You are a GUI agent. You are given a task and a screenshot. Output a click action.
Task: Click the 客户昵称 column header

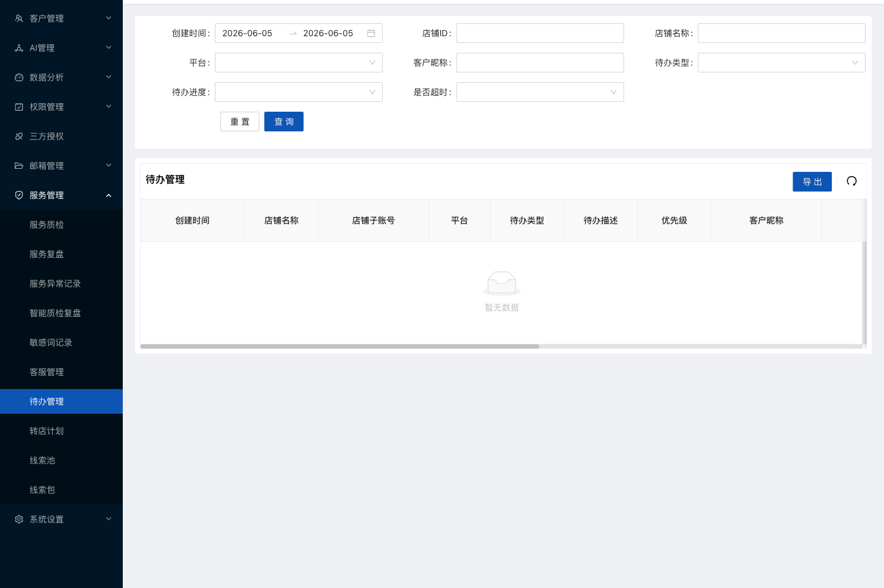766,220
